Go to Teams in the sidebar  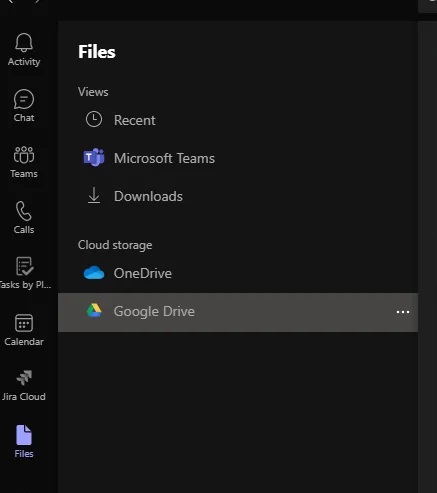click(x=24, y=155)
